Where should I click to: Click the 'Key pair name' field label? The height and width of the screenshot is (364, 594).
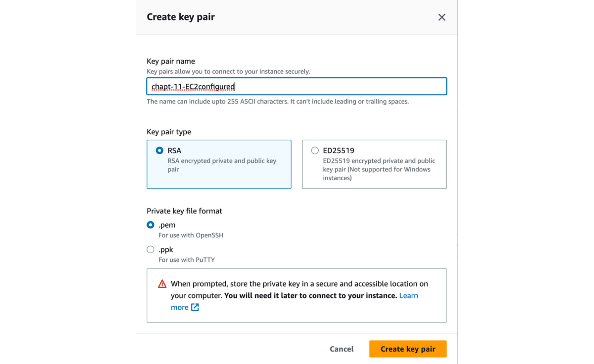pyautogui.click(x=171, y=61)
